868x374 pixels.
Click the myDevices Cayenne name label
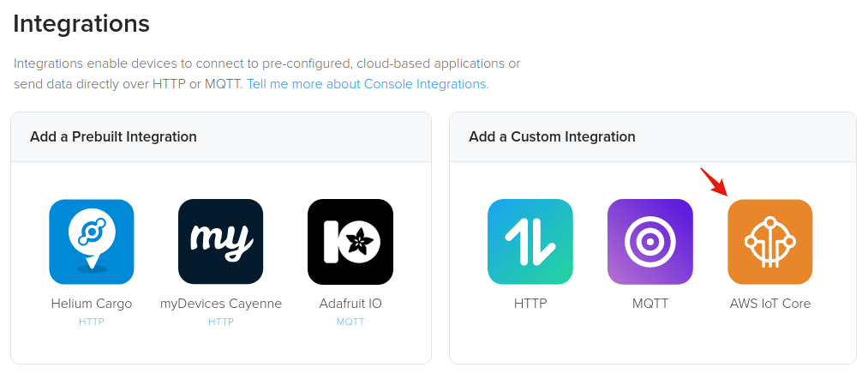click(x=220, y=304)
